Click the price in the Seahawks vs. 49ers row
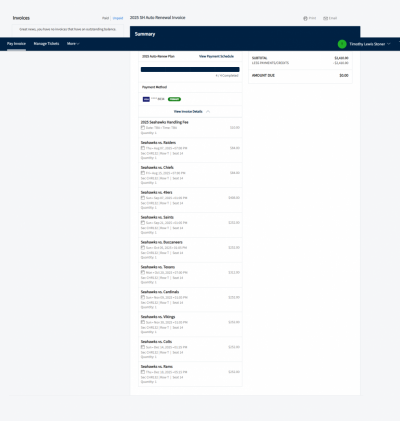Screen dimensions: 400x421 (234, 198)
